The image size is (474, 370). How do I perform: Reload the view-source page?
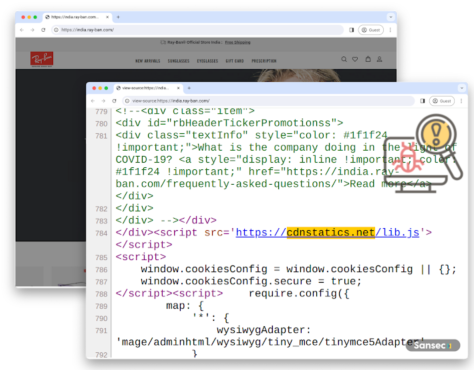click(x=114, y=101)
